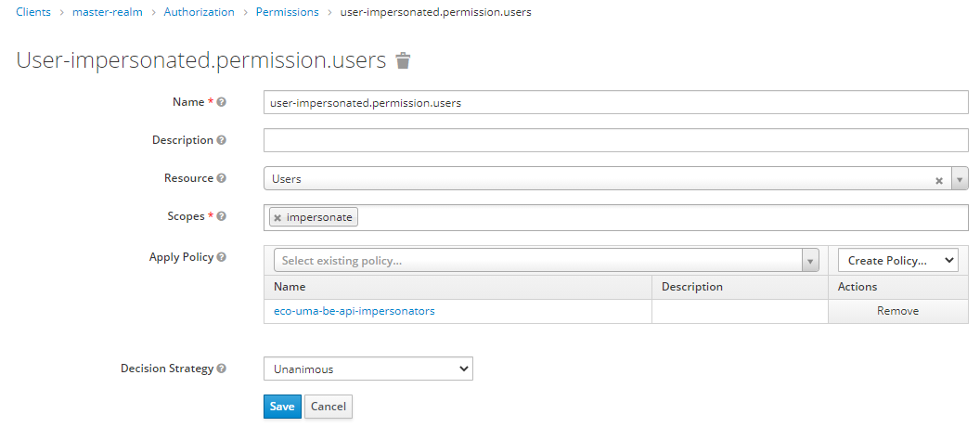
Task: Click the Name help tooltip icon
Action: coord(222,102)
